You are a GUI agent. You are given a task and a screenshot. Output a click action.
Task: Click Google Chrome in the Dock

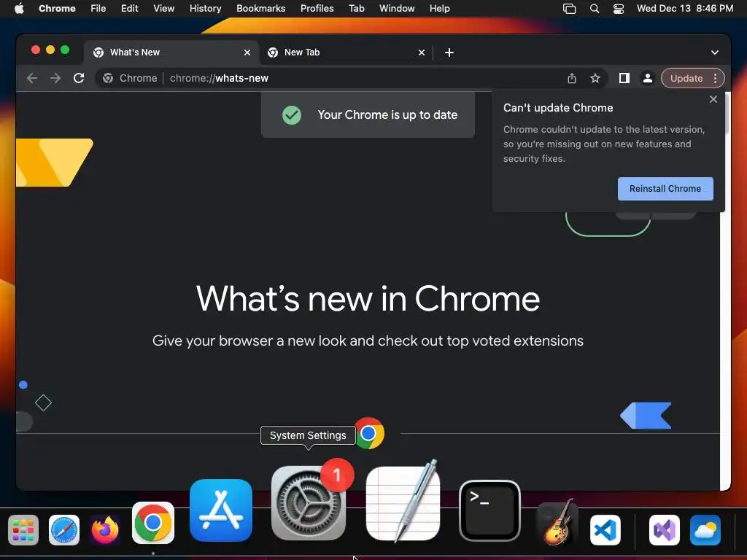click(x=153, y=523)
